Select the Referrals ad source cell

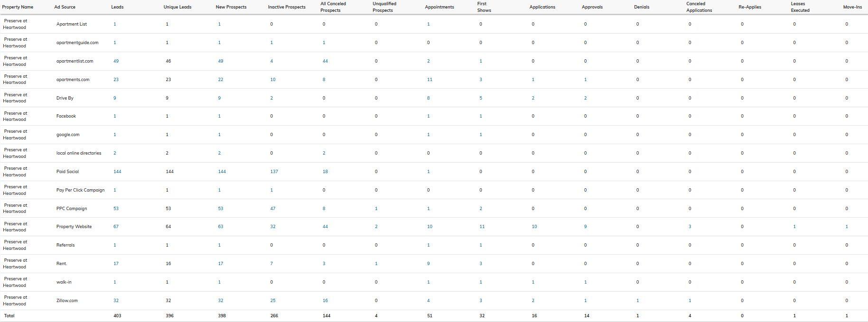(65, 245)
